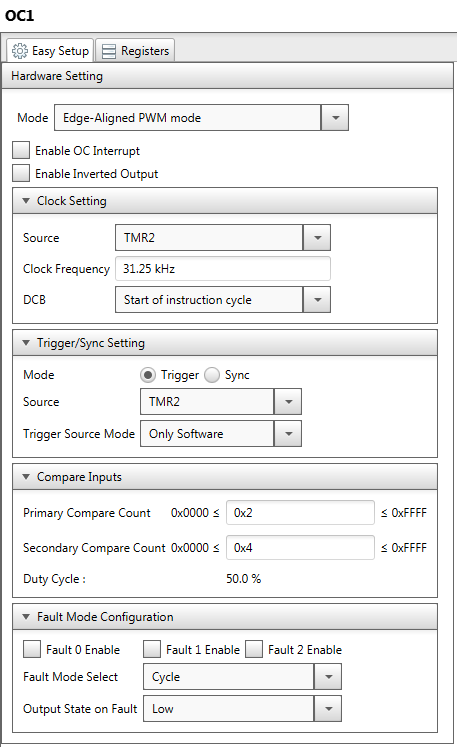The height and width of the screenshot is (747, 457).
Task: Enable the OC Interrupt checkbox
Action: (x=21, y=150)
